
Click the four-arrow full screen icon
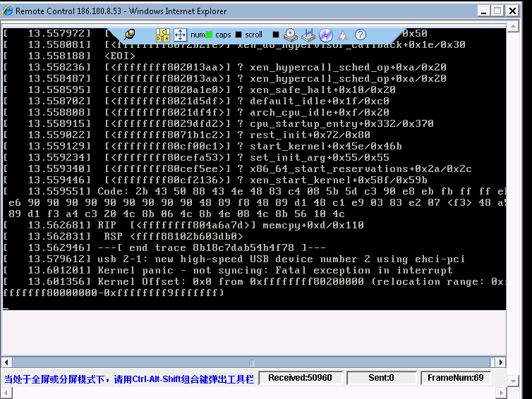point(179,35)
